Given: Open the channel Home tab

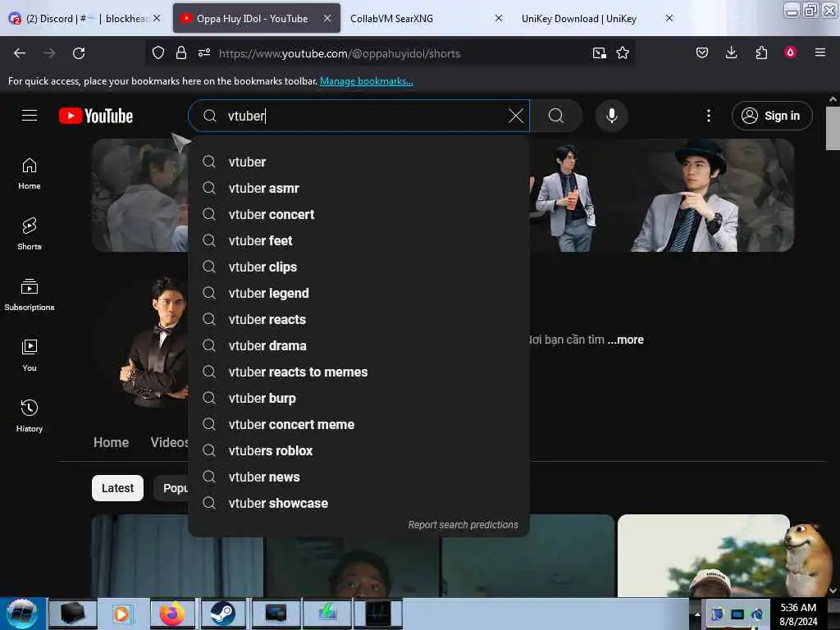Looking at the screenshot, I should click(x=111, y=442).
